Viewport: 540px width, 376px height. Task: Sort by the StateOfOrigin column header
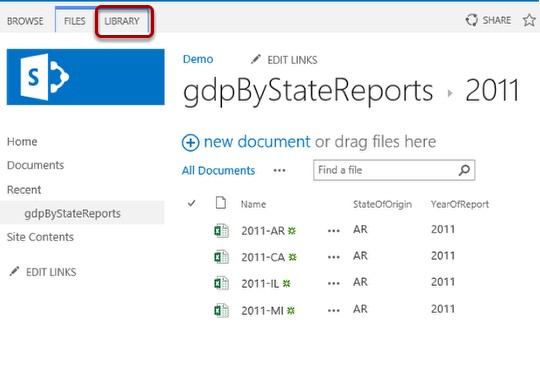coord(382,204)
